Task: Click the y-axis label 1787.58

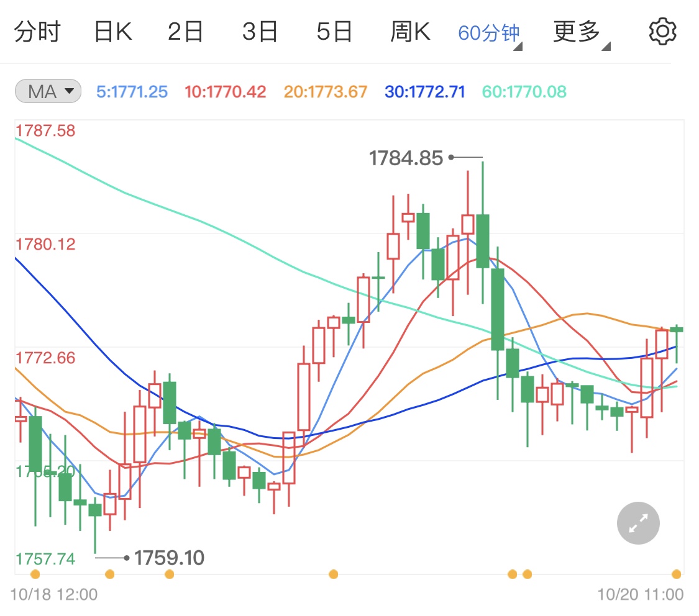Action: [x=45, y=130]
